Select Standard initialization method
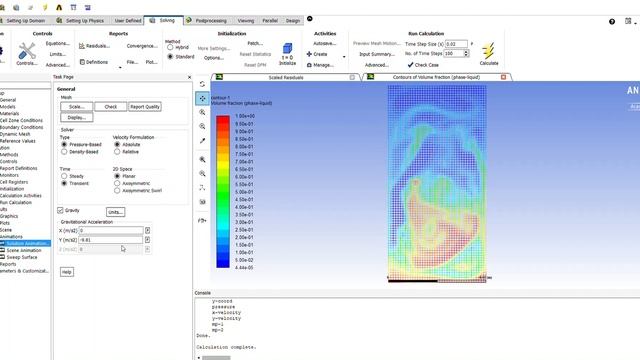 point(170,57)
